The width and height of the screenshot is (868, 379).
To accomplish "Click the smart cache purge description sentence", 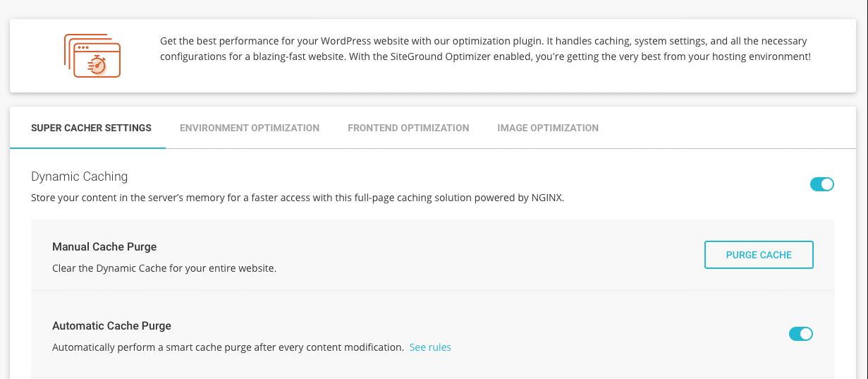I will pyautogui.click(x=228, y=347).
